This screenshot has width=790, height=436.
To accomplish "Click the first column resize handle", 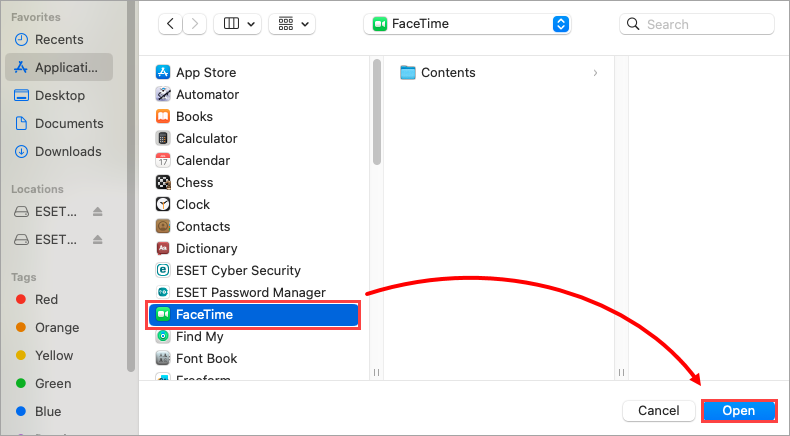I will click(376, 372).
